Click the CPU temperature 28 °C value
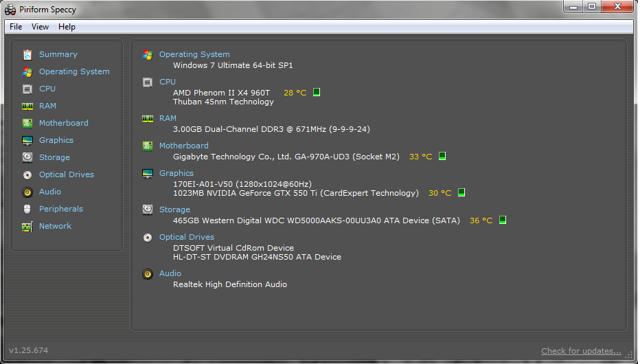 (295, 93)
